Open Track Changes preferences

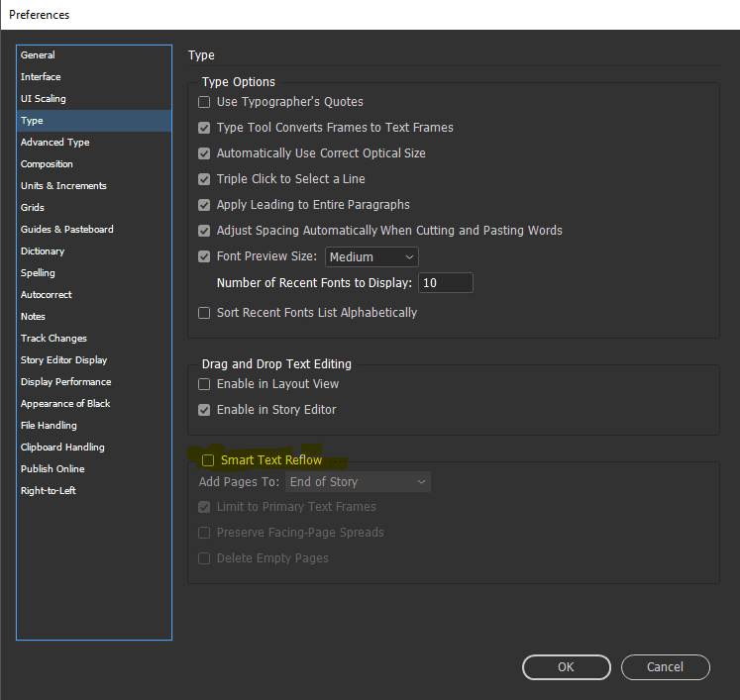tap(94, 339)
